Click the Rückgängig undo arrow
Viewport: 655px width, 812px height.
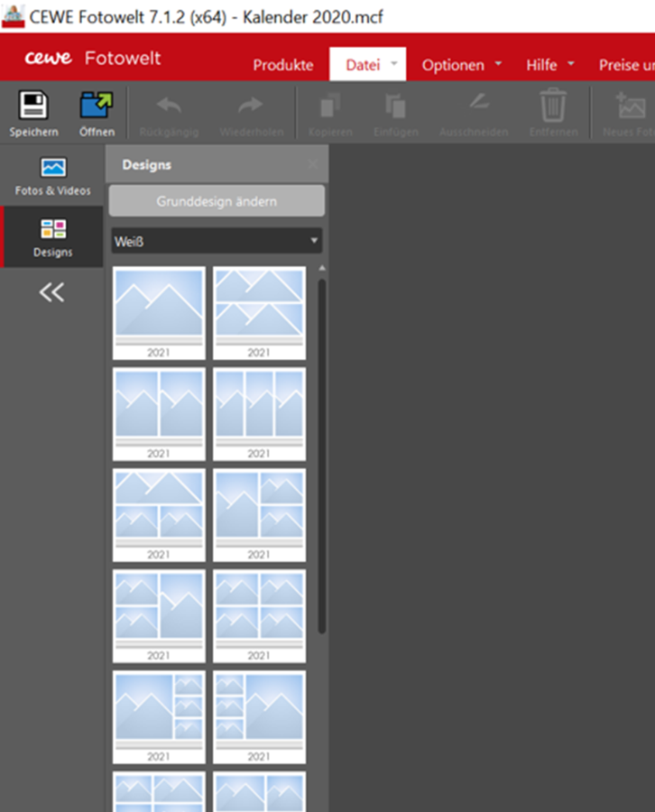(x=169, y=106)
